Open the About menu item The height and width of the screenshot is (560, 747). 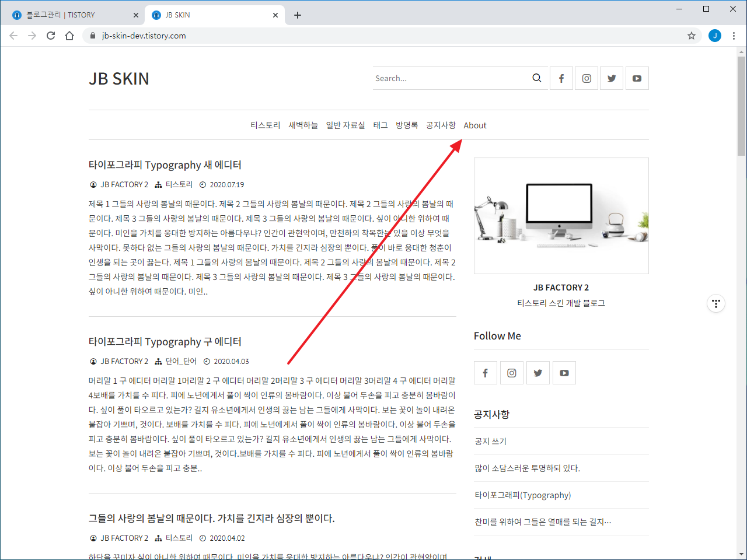[x=475, y=125]
